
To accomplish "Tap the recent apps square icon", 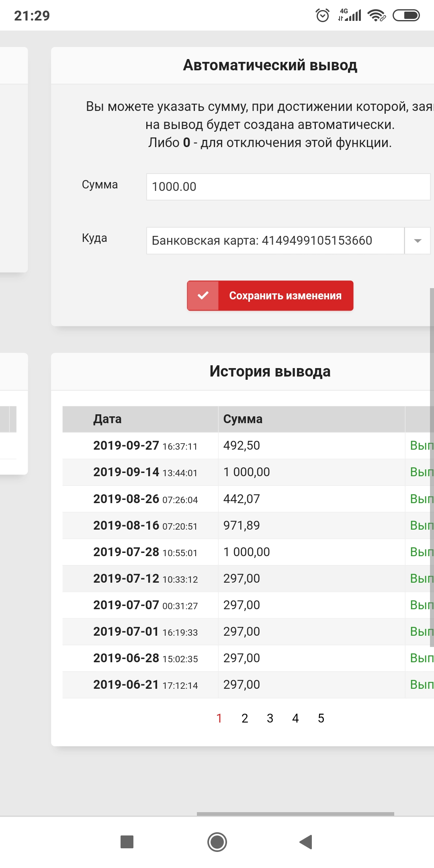I will (x=127, y=842).
